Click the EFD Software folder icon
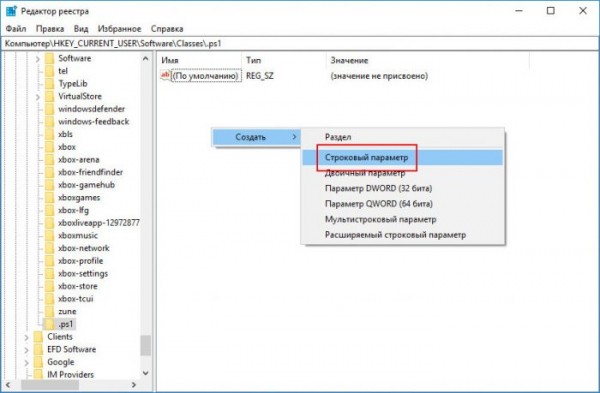This screenshot has width=600, height=393. pyautogui.click(x=38, y=349)
